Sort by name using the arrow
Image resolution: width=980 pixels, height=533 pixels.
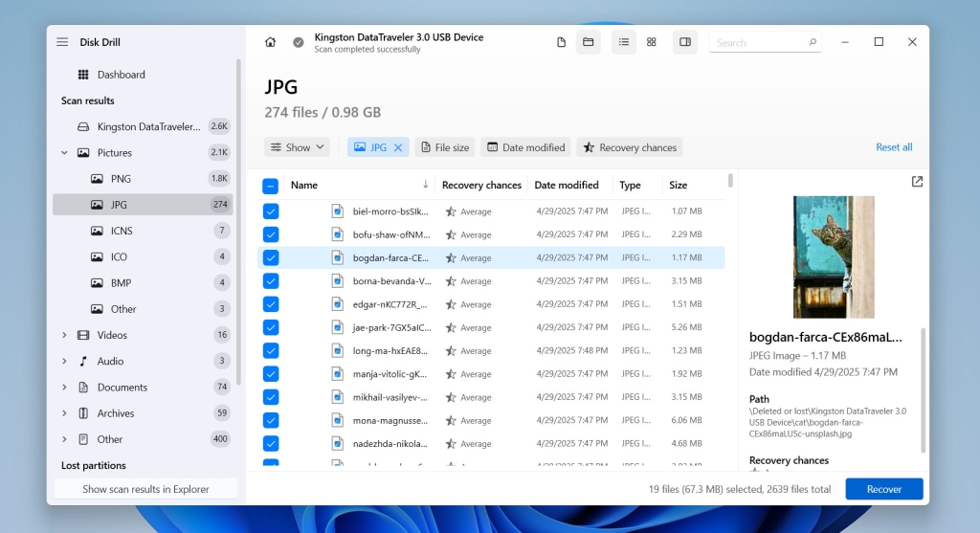tap(425, 185)
